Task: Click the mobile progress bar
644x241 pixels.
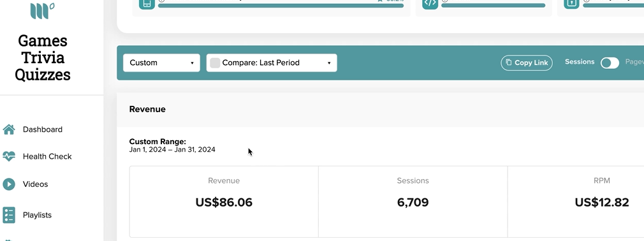Action: (281, 6)
